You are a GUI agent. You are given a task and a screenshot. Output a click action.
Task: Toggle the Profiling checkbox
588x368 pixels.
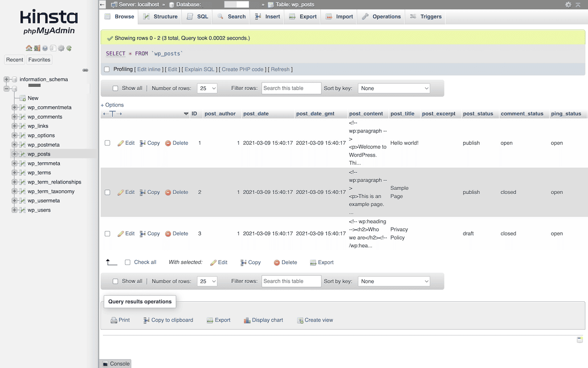click(107, 70)
